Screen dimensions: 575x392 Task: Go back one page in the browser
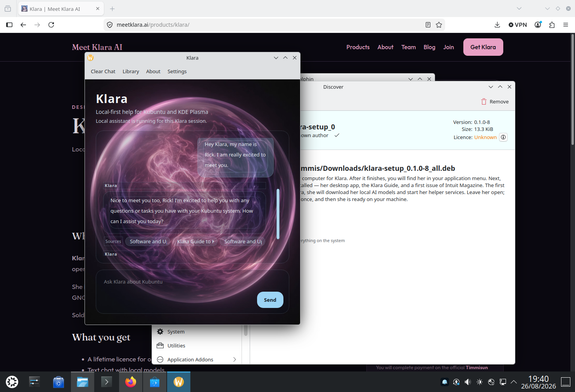23,25
